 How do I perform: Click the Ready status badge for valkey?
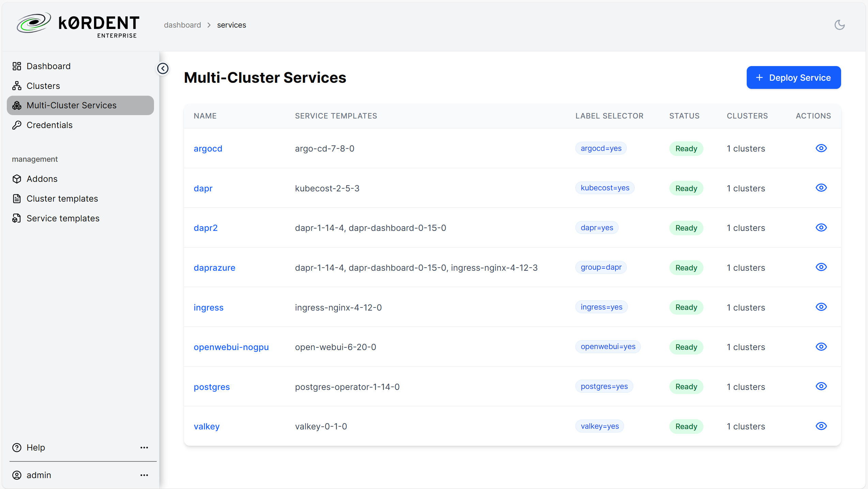tap(686, 426)
